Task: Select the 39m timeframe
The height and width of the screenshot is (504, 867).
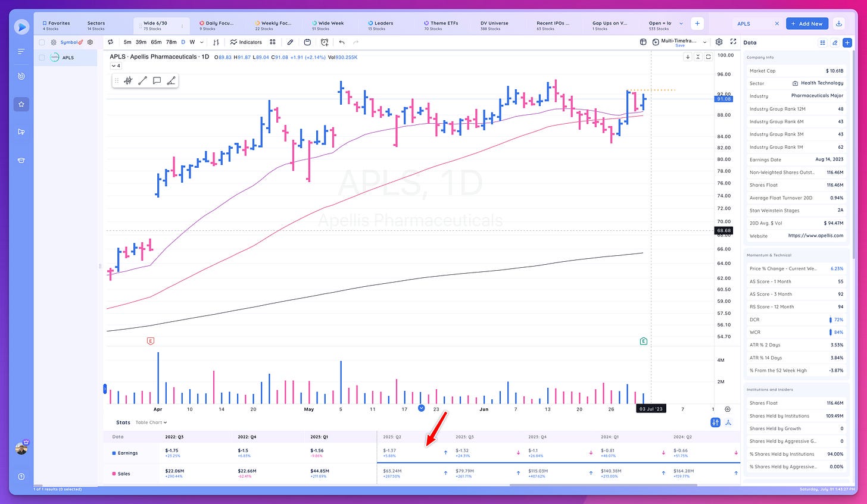Action: (141, 42)
